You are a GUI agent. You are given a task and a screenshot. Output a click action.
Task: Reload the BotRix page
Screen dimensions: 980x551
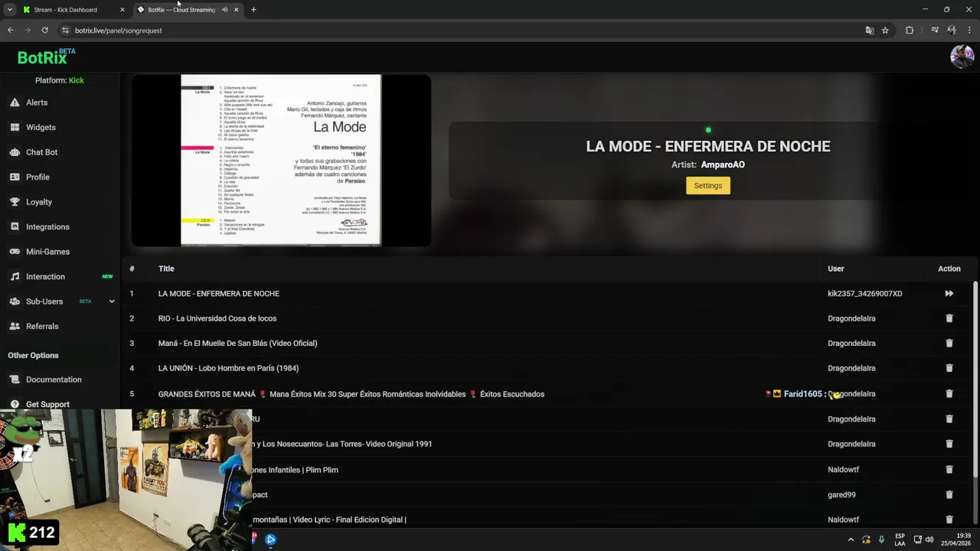[44, 31]
